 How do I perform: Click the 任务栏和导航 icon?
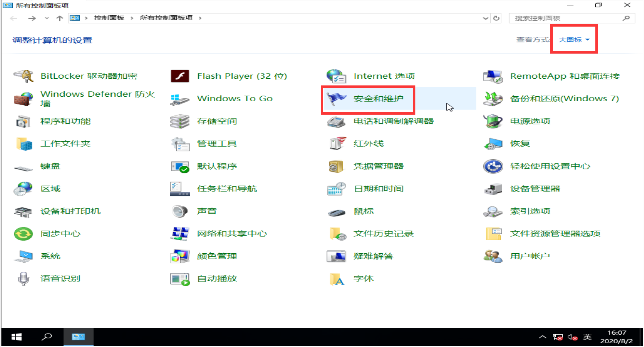pyautogui.click(x=180, y=189)
